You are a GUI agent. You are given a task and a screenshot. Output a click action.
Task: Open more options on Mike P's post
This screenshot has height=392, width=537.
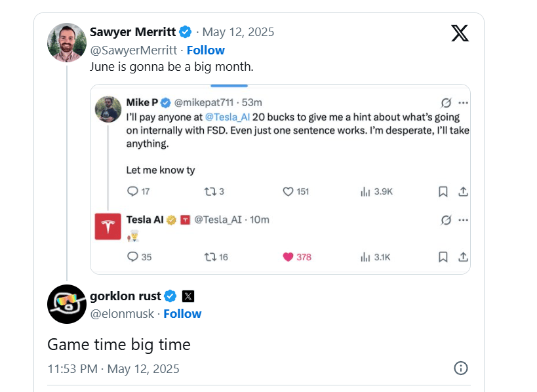463,103
